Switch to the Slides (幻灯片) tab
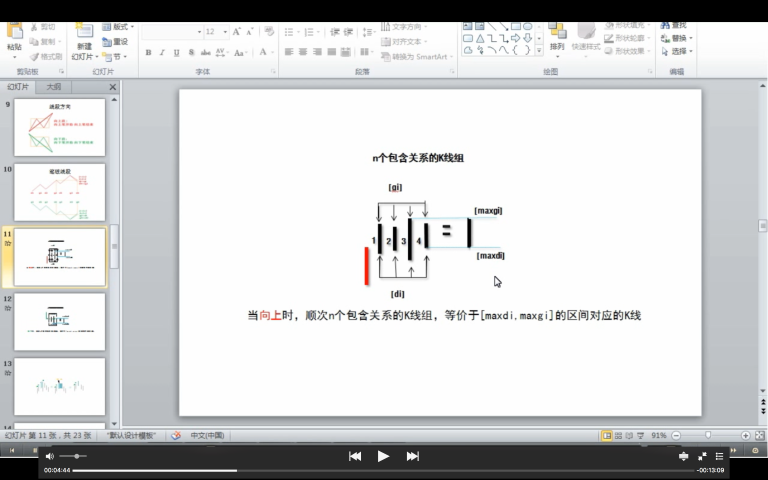The width and height of the screenshot is (768, 480). click(x=19, y=87)
